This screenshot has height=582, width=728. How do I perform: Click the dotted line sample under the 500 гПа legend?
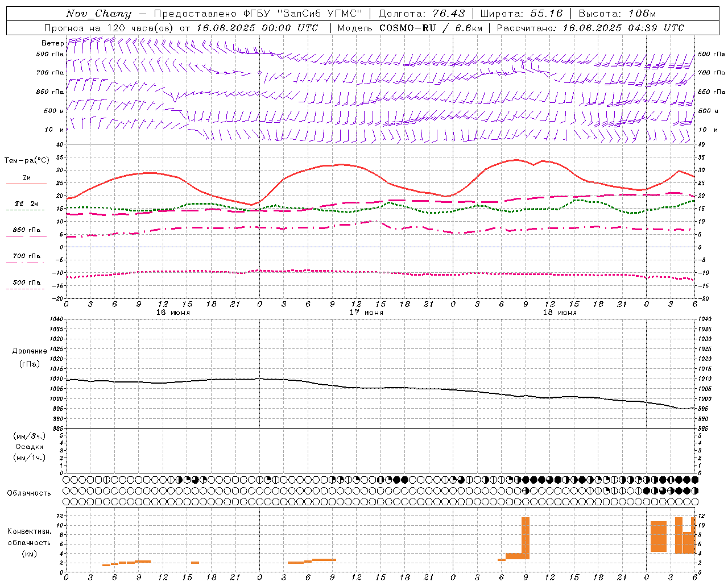tap(26, 289)
